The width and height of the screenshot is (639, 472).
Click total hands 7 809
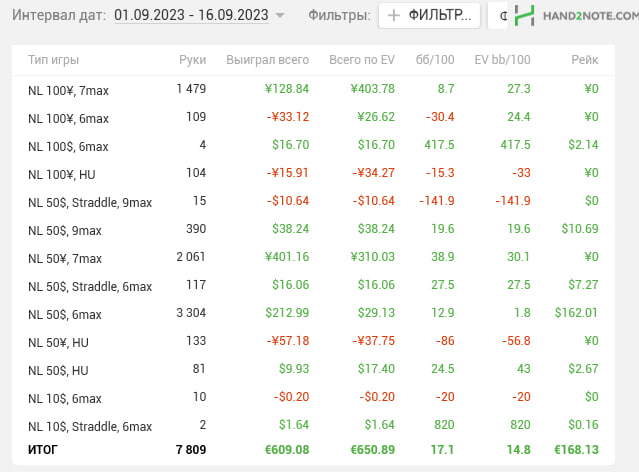click(191, 450)
